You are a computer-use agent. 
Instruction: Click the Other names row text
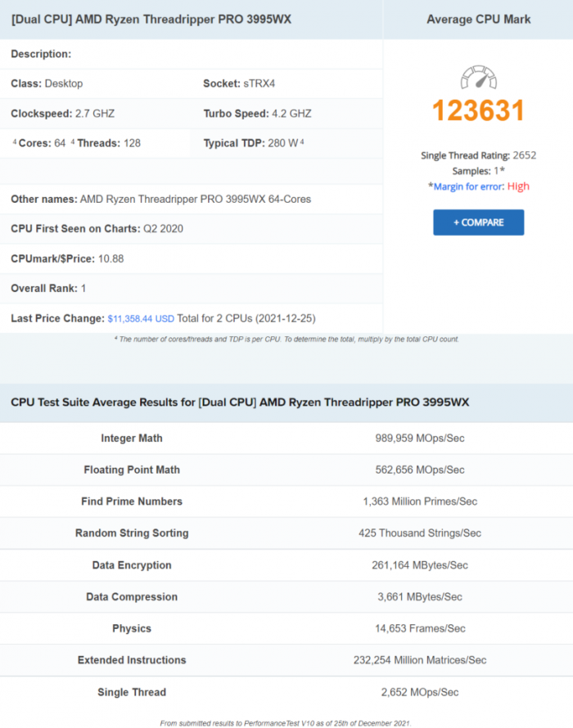[x=160, y=200]
